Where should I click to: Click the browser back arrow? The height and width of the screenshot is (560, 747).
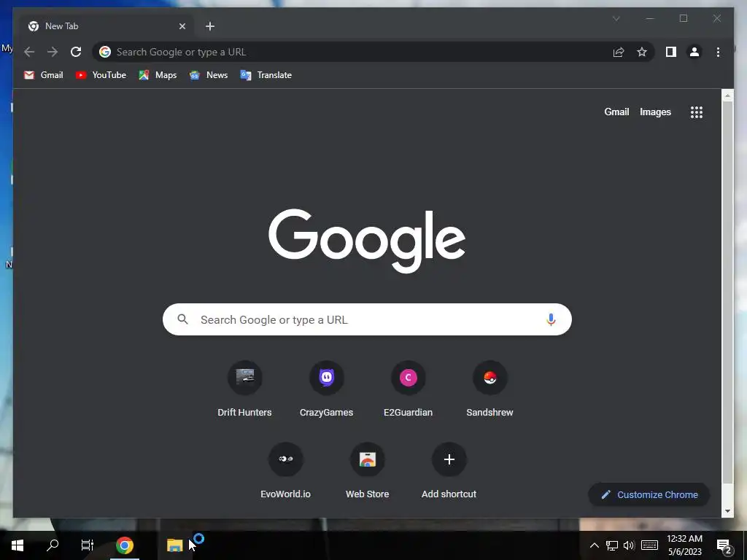click(x=29, y=52)
